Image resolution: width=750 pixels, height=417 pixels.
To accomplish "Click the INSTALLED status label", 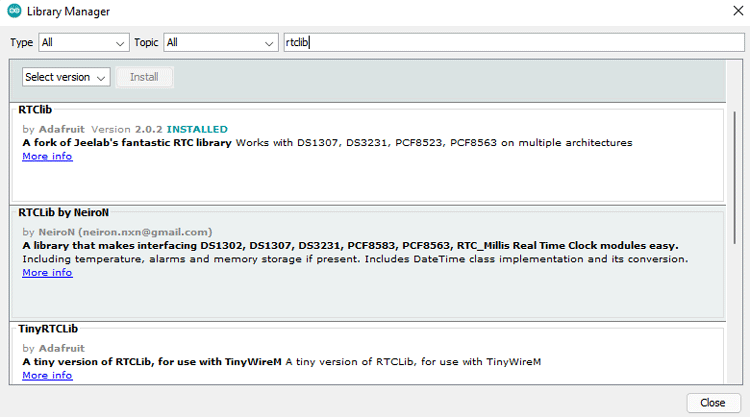I will coord(197,129).
